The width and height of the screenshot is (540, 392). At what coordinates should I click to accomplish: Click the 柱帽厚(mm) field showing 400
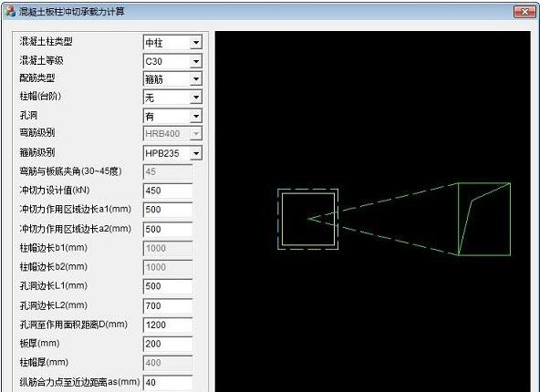coord(168,363)
